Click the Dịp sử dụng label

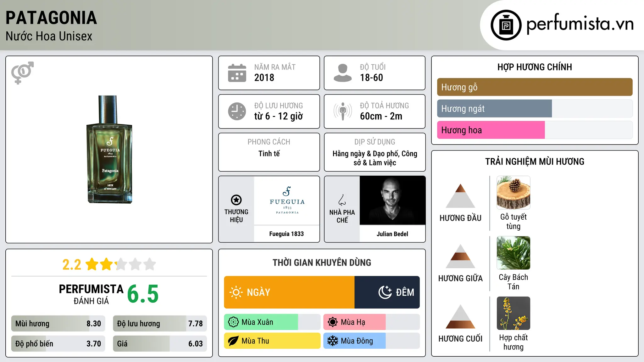375,142
